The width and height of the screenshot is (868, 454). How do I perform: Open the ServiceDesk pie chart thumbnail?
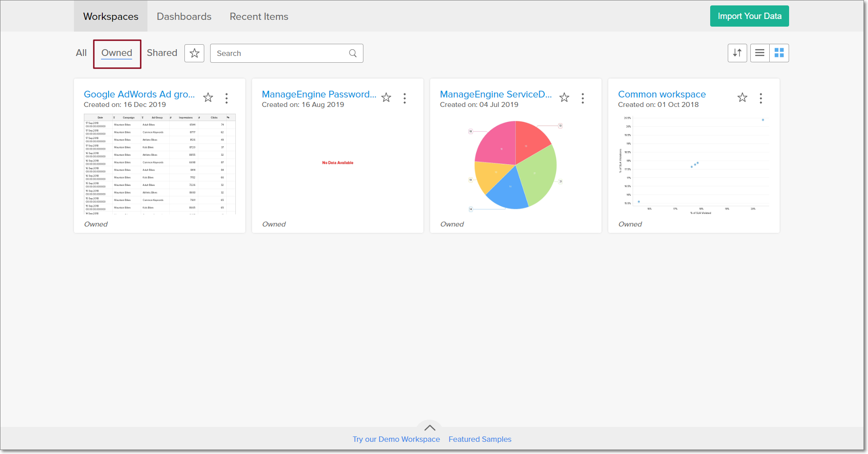pos(515,165)
